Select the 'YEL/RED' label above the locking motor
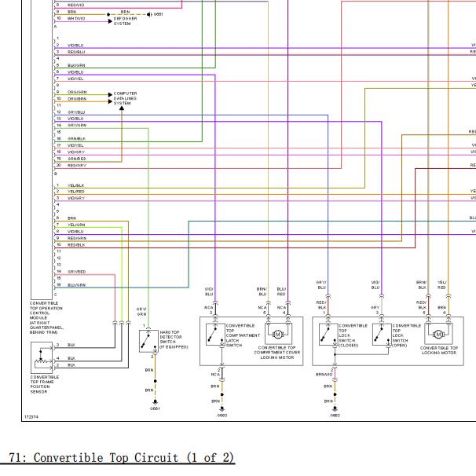This screenshot has height=476, width=476. (441, 285)
